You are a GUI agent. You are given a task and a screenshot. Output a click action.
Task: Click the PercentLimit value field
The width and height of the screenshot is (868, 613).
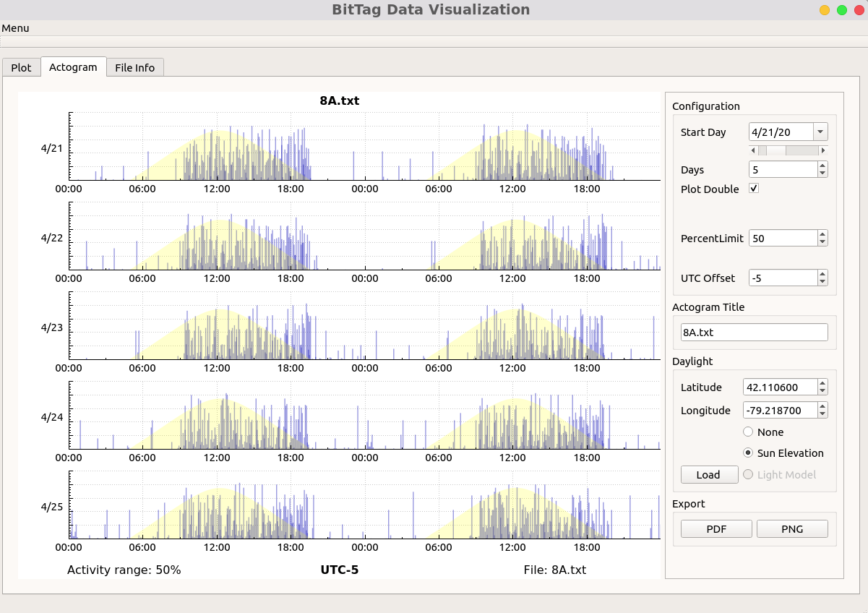coord(783,238)
